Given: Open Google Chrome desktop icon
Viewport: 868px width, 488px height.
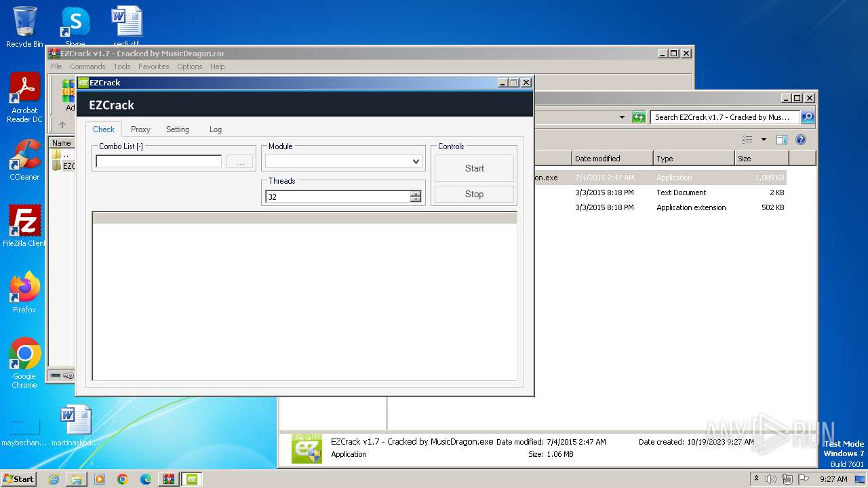Looking at the screenshot, I should tap(24, 363).
